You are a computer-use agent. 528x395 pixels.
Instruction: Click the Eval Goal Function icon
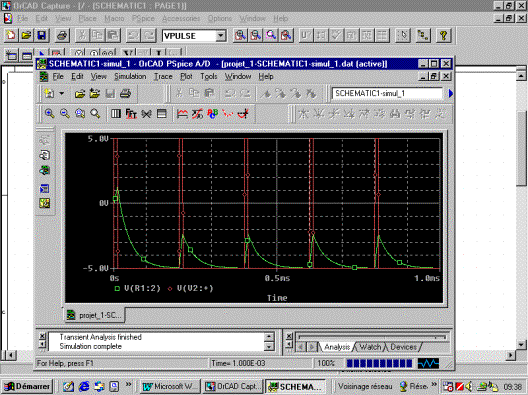tap(197, 113)
